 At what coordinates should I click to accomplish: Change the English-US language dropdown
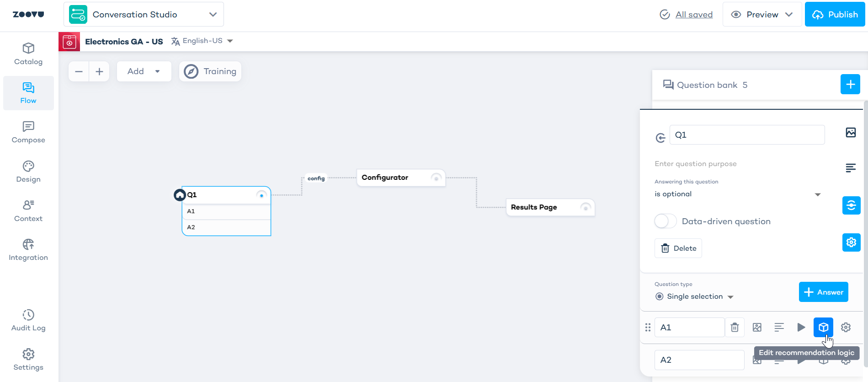coord(202,41)
